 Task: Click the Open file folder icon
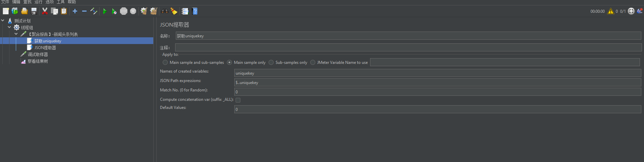[24, 11]
